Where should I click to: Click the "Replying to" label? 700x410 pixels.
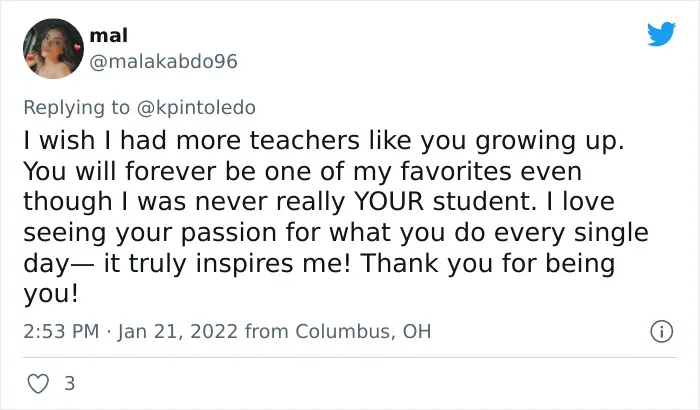[76, 108]
